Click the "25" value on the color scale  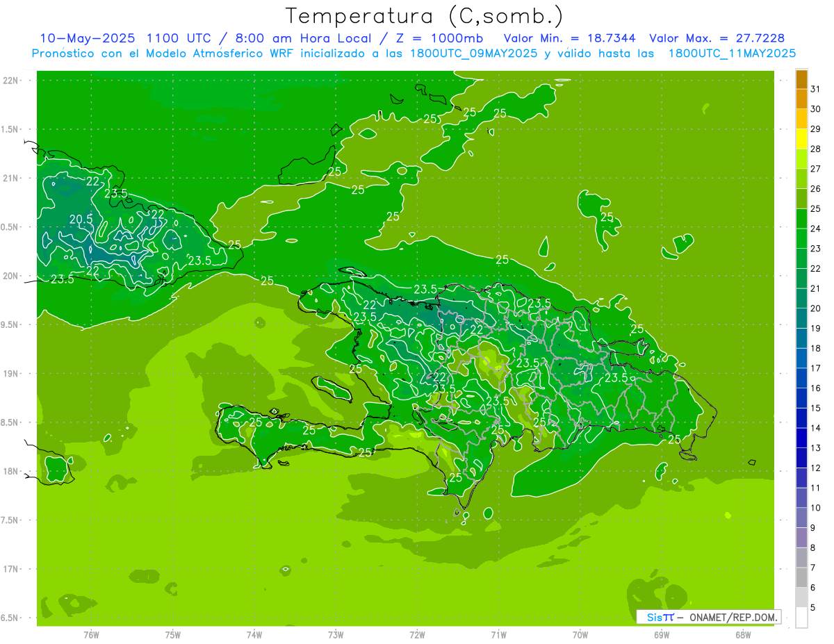(816, 208)
